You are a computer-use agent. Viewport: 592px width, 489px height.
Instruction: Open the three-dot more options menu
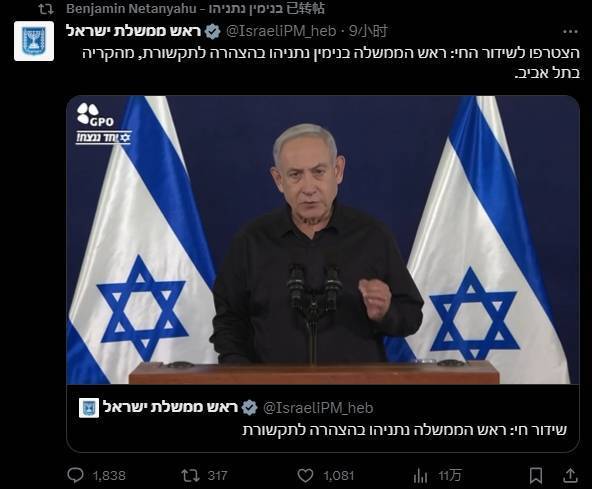coord(570,32)
